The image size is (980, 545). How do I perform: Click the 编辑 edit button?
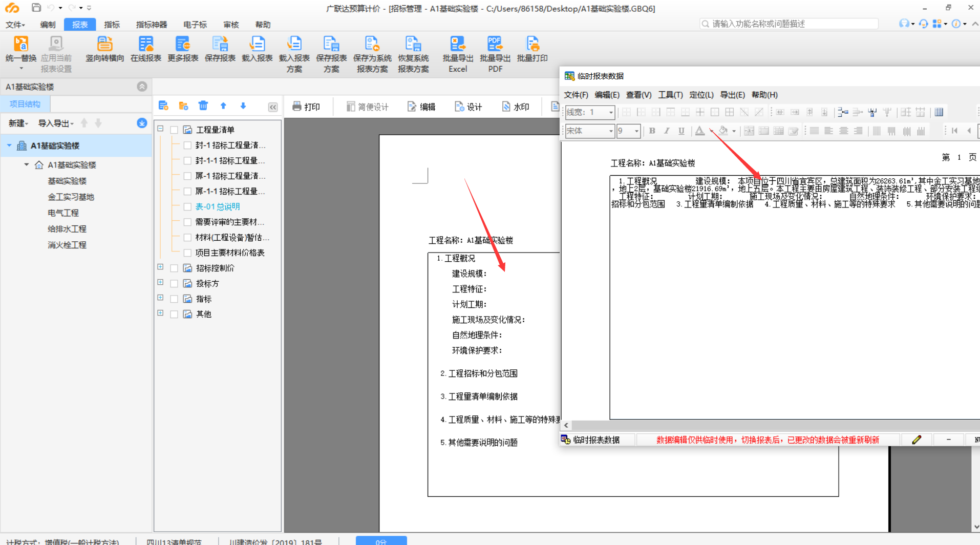[x=421, y=107]
